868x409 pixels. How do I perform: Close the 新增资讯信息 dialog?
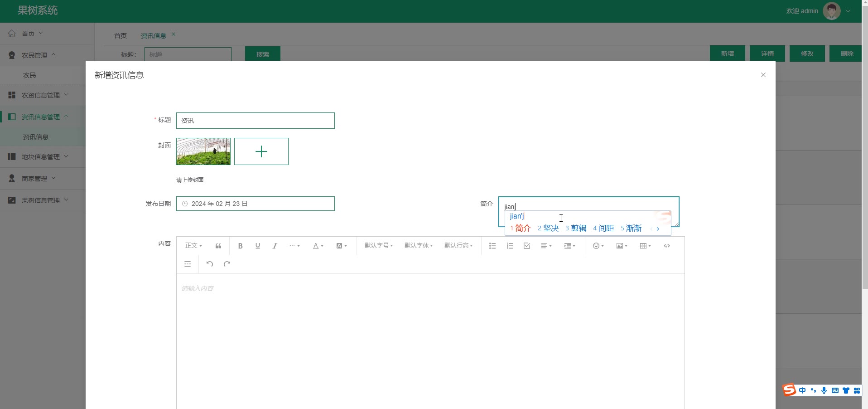(x=763, y=75)
